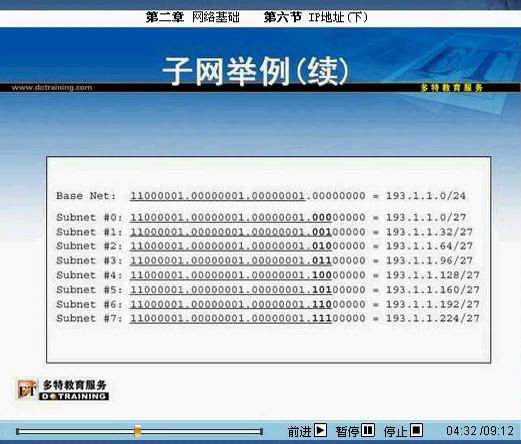Select the 193.1.1.0/27 address
Viewport: 521px width, 444px height.
coord(426,217)
